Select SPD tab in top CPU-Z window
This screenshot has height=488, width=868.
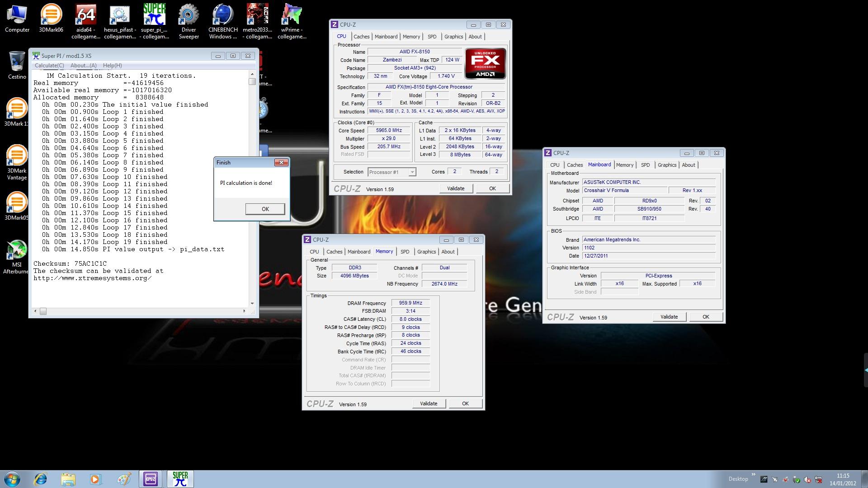tap(432, 37)
